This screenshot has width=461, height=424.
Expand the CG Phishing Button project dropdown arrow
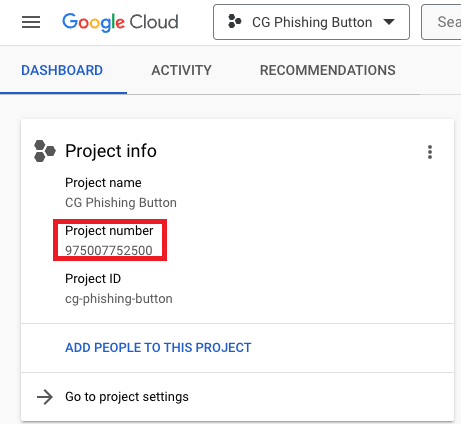coord(389,22)
